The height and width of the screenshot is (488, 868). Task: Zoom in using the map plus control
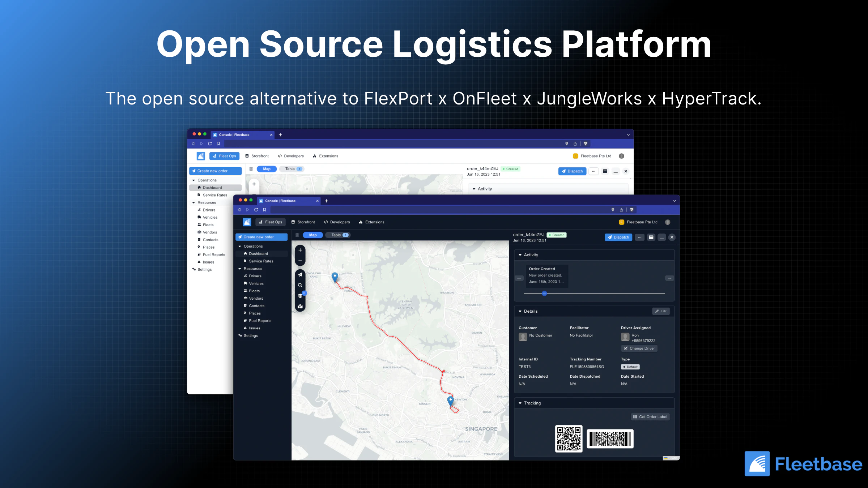click(x=300, y=250)
